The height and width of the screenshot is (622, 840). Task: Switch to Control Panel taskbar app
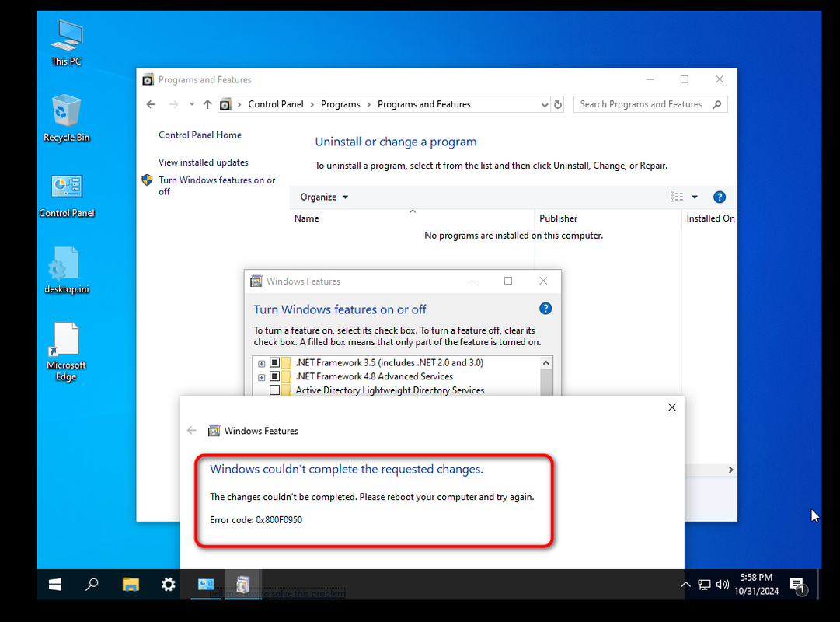click(206, 585)
